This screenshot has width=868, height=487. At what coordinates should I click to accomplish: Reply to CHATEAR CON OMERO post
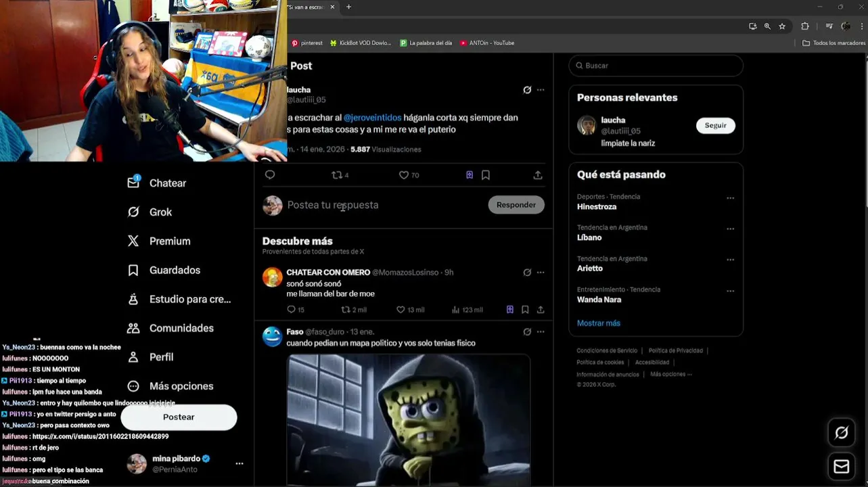click(x=296, y=310)
